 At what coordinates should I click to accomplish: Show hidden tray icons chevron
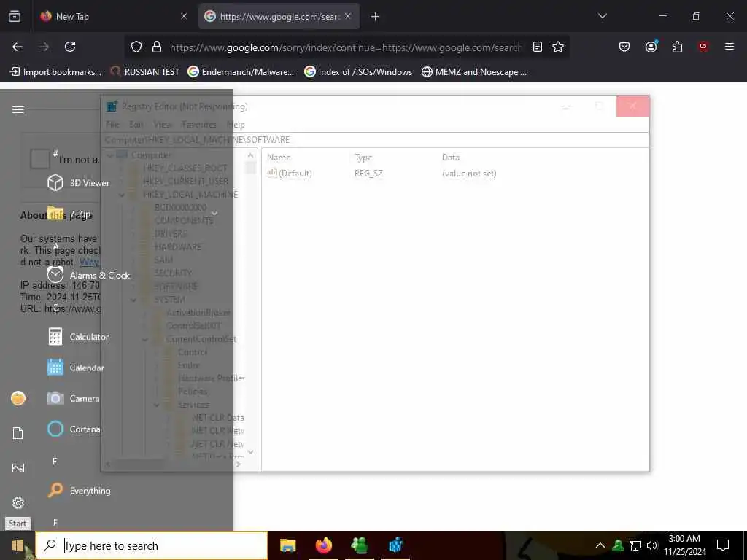[600, 545]
